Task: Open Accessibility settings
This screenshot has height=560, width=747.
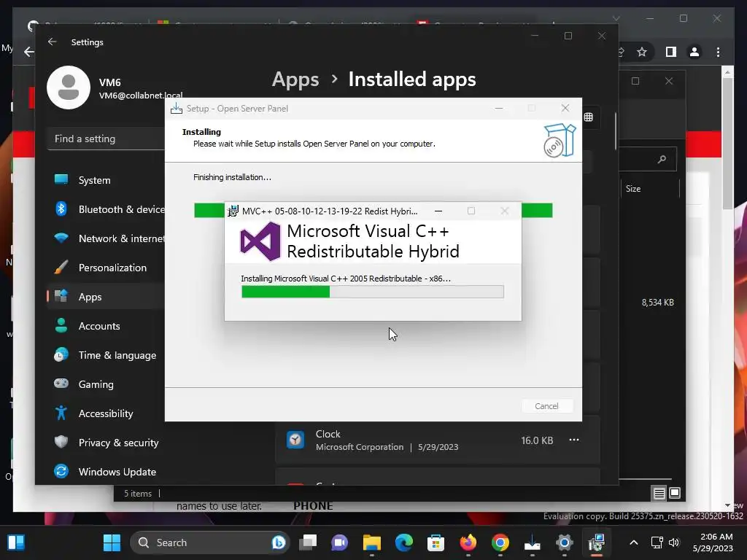Action: tap(106, 413)
